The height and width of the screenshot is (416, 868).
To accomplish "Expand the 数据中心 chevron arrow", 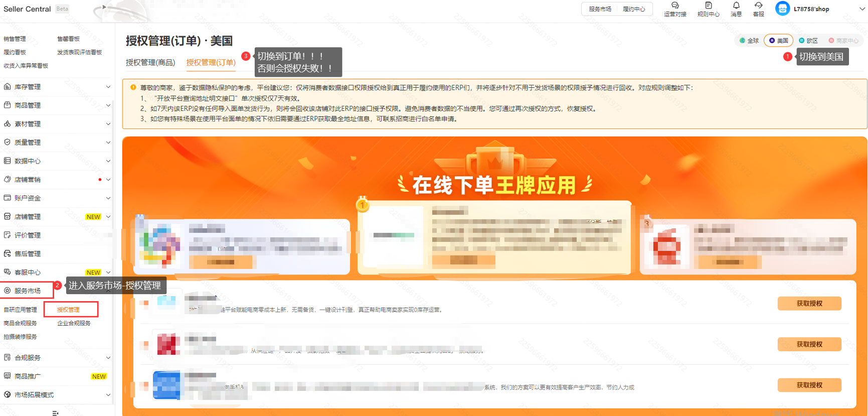I will point(108,161).
